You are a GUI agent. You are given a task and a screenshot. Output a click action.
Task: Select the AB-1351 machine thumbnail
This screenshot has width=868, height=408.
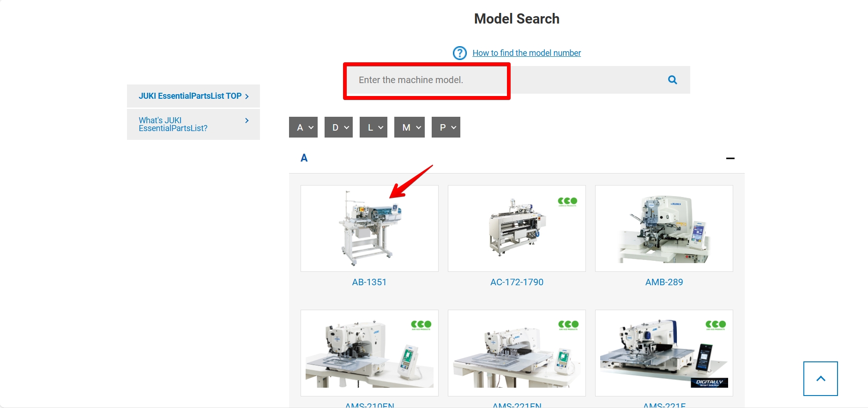(369, 228)
